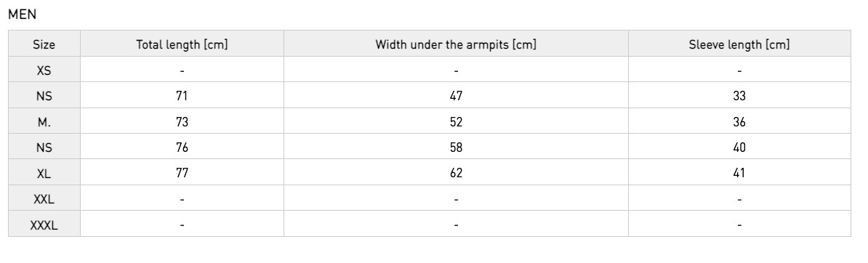
Task: Select the sleeve length value 33
Action: click(739, 97)
